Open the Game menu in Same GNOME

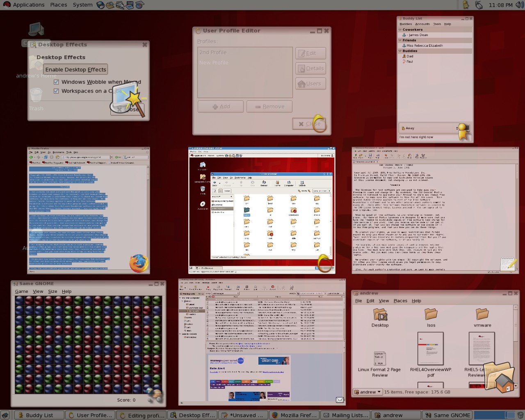click(x=21, y=291)
